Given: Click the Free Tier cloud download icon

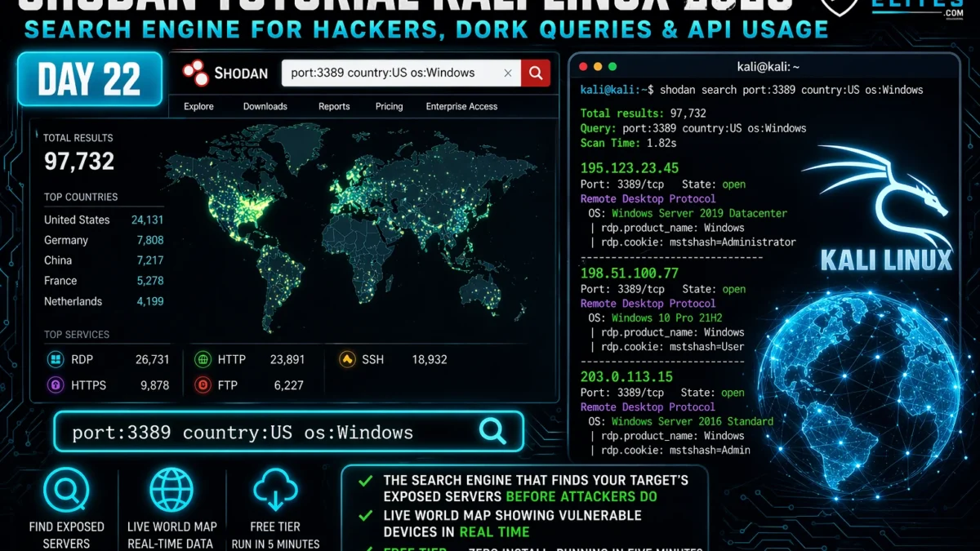Looking at the screenshot, I should coord(276,491).
